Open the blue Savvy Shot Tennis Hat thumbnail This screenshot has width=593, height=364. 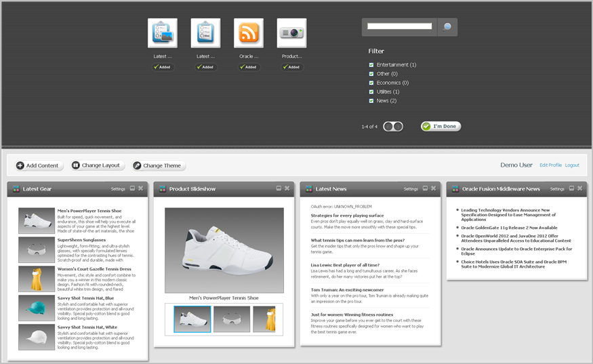coord(37,308)
